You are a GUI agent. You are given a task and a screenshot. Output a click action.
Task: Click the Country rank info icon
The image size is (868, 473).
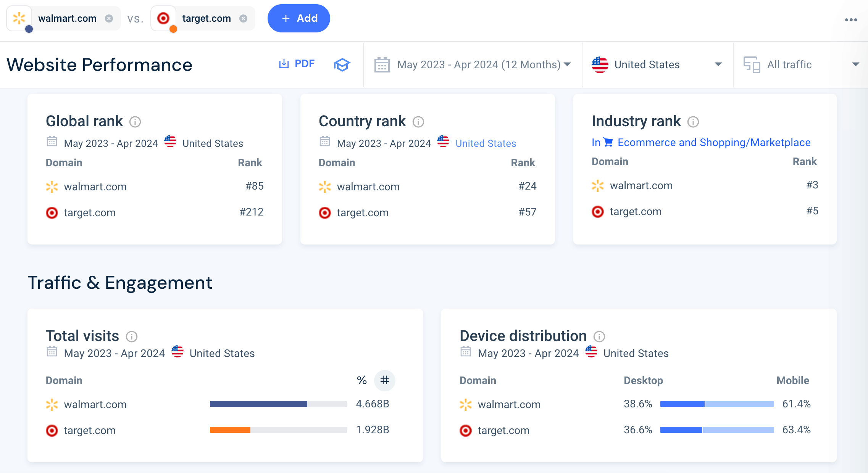(418, 122)
